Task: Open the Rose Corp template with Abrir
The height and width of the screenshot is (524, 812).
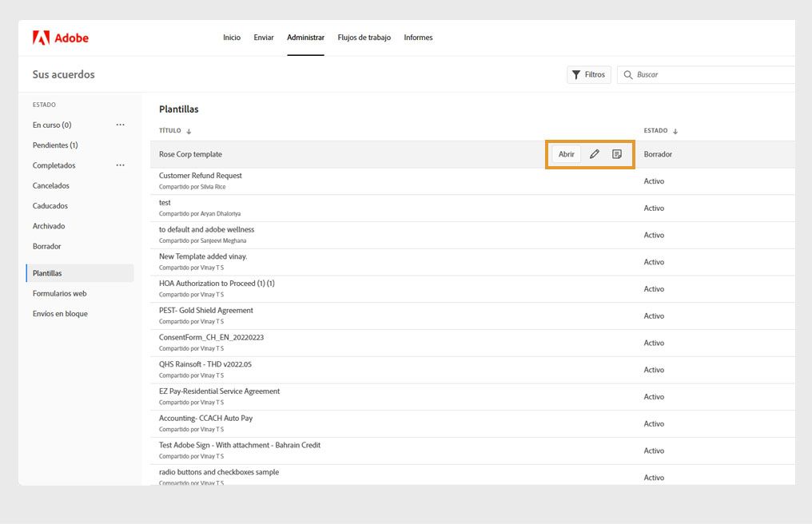Action: [x=566, y=154]
